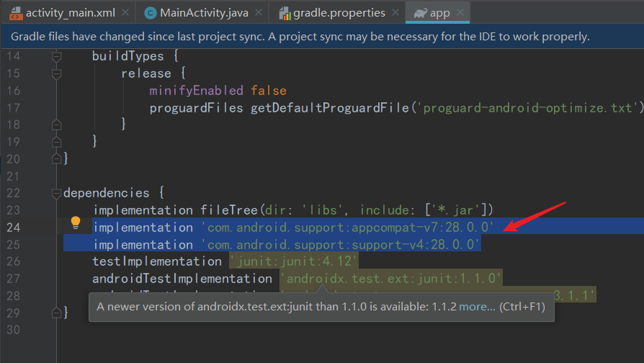
Task: Collapse the dependencies block fold marker
Action: tap(57, 193)
